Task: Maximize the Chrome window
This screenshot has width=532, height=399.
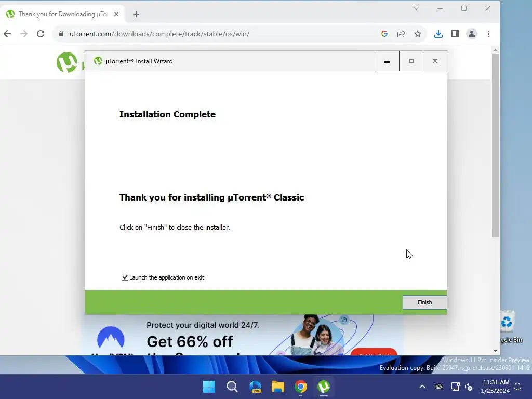Action: point(464,8)
